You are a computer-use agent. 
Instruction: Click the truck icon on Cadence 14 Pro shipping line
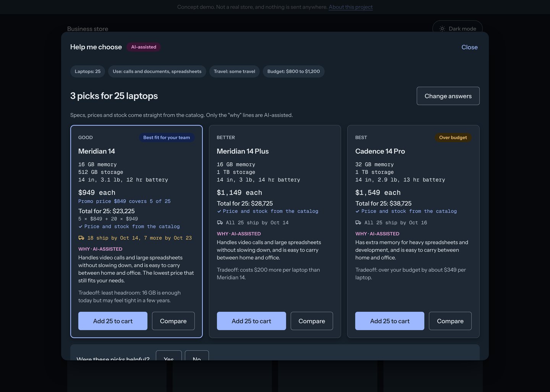[x=358, y=223]
